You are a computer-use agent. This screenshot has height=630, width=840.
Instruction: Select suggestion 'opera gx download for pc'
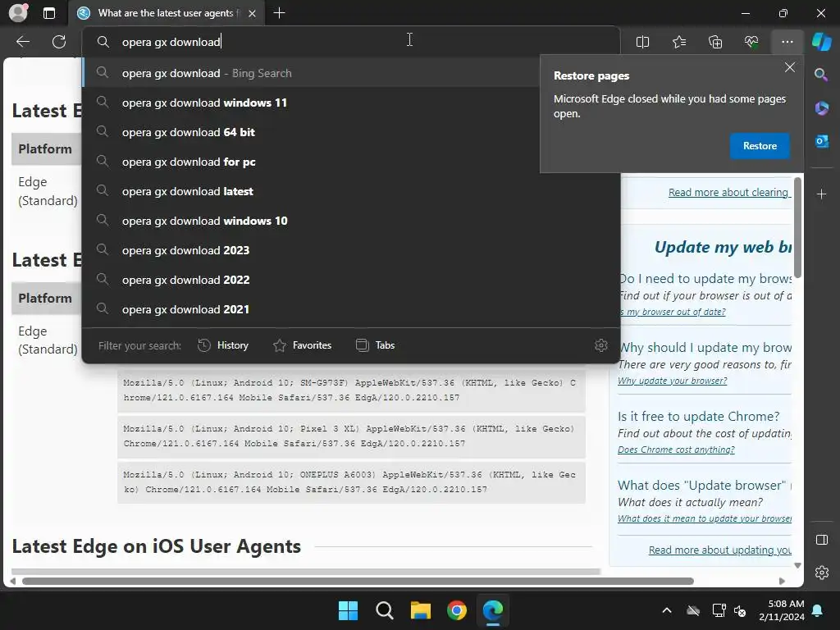pyautogui.click(x=311, y=162)
